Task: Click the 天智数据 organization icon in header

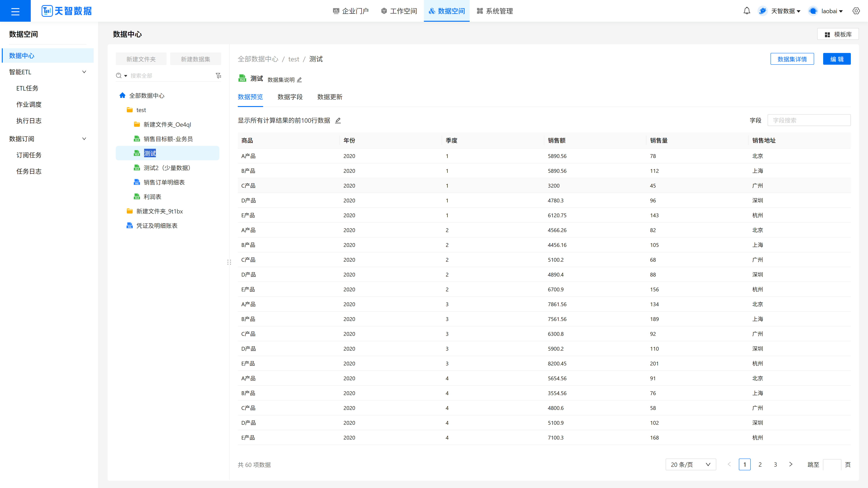Action: (763, 11)
